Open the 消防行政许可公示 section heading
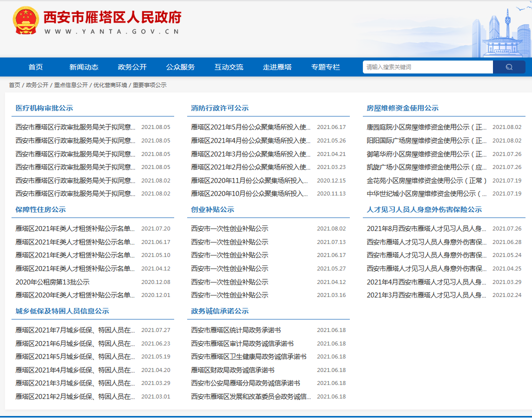Screen dimensions: 532x418 click(x=220, y=108)
